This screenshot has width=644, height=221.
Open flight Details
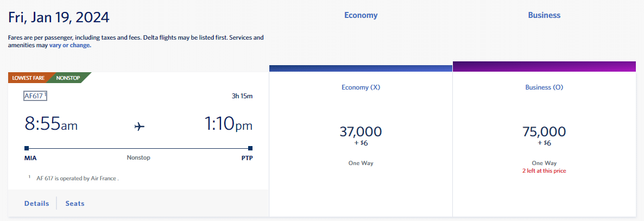pyautogui.click(x=37, y=204)
